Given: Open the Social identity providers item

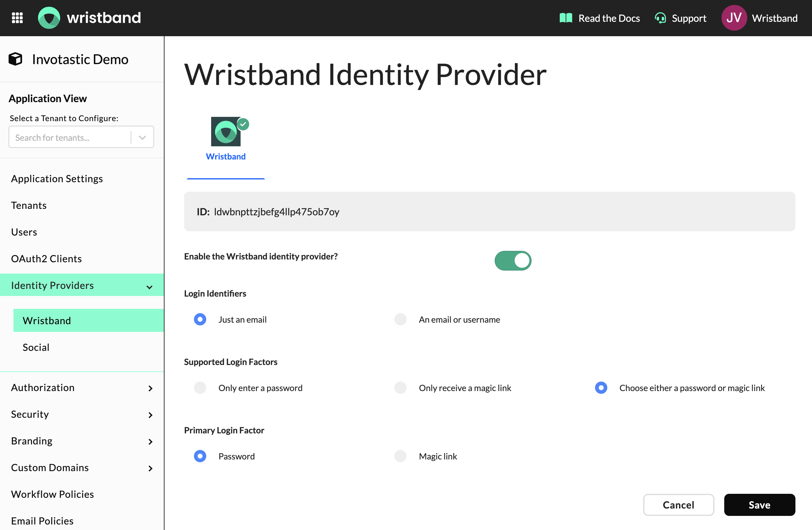Looking at the screenshot, I should (x=36, y=347).
